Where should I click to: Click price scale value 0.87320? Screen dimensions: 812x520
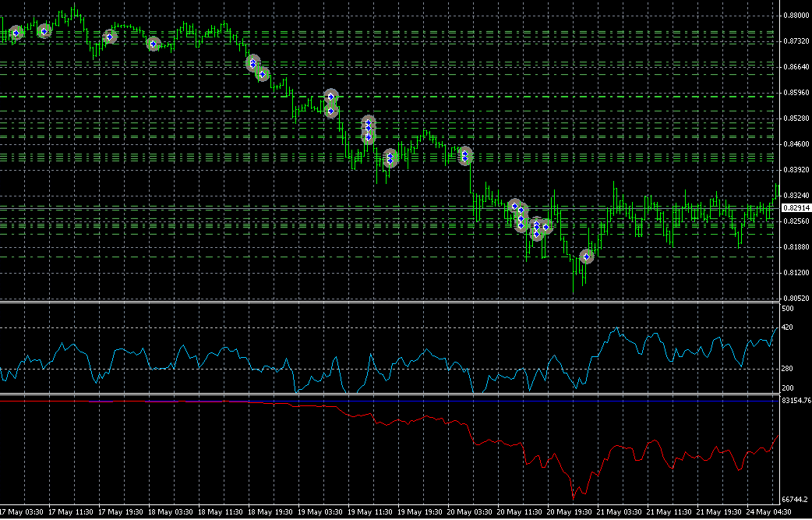click(796, 41)
